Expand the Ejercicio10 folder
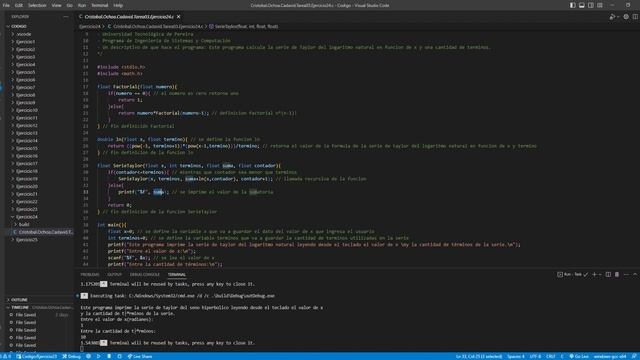This screenshot has height=360, width=640. click(27, 110)
